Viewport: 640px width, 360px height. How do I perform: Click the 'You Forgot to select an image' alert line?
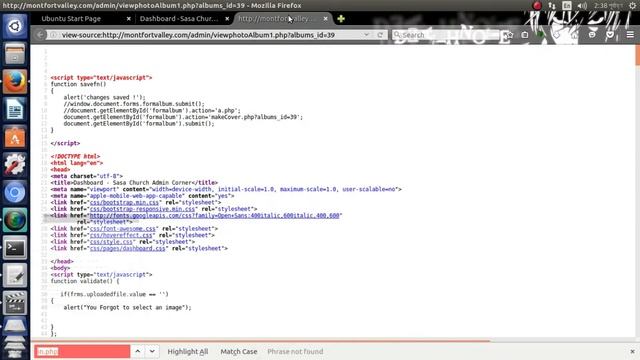(x=127, y=307)
